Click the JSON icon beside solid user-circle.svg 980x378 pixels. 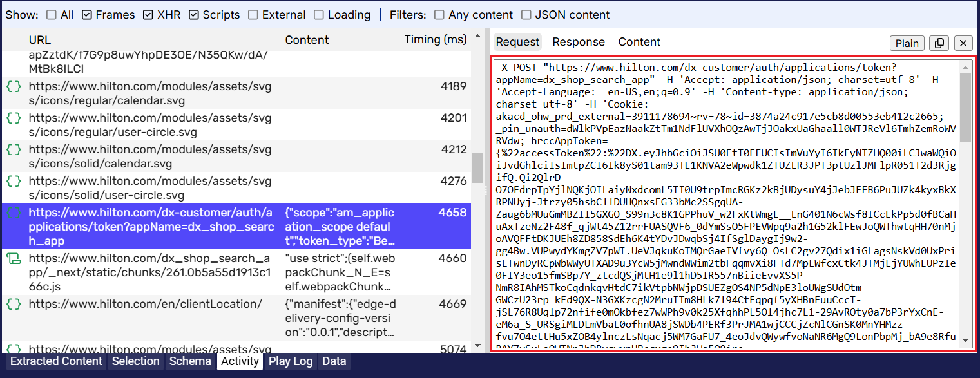(14, 181)
